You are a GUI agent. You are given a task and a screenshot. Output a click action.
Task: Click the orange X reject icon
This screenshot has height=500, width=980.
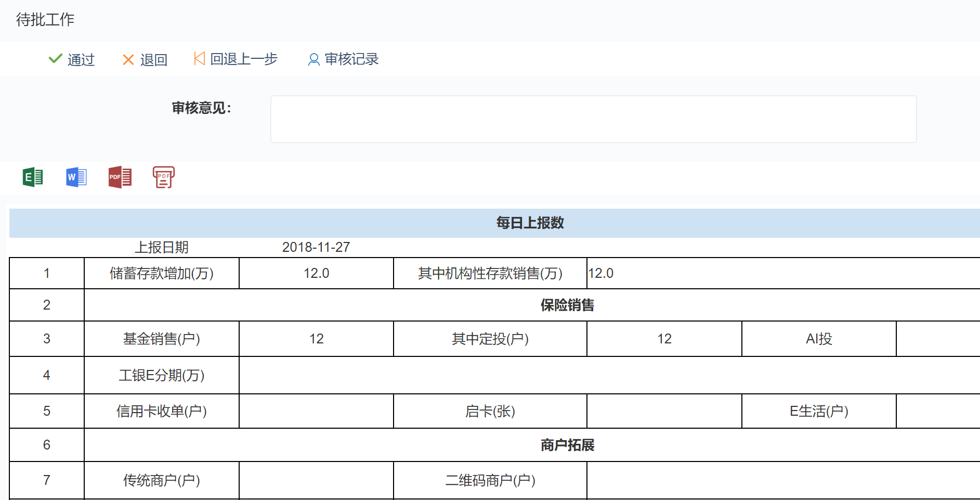pos(128,60)
